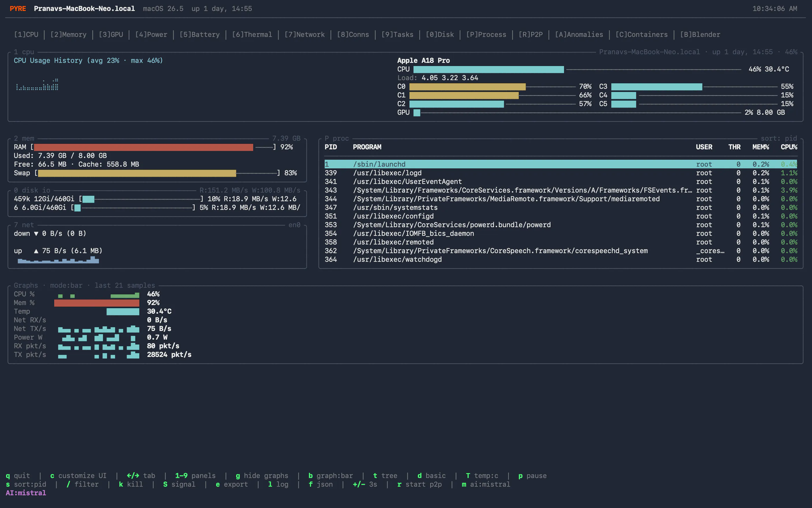Click the RAM usage bar
This screenshot has height=508, width=812.
point(153,147)
